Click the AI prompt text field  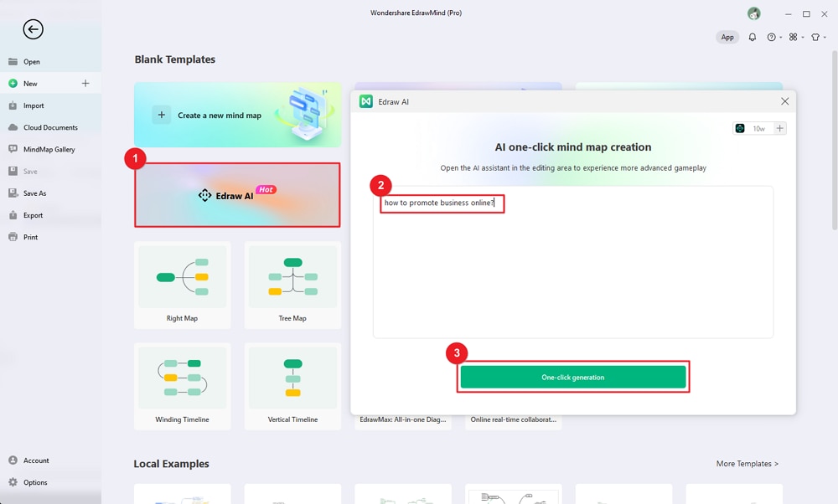coord(573,262)
